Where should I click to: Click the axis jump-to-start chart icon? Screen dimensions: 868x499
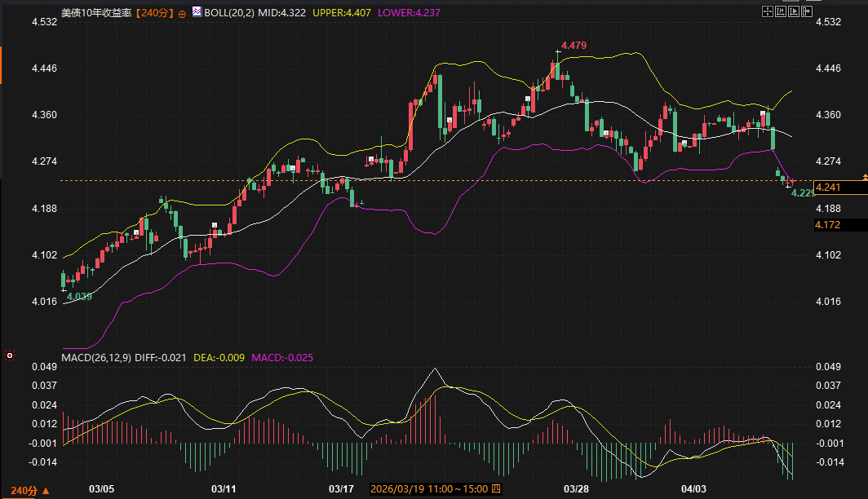tap(781, 11)
